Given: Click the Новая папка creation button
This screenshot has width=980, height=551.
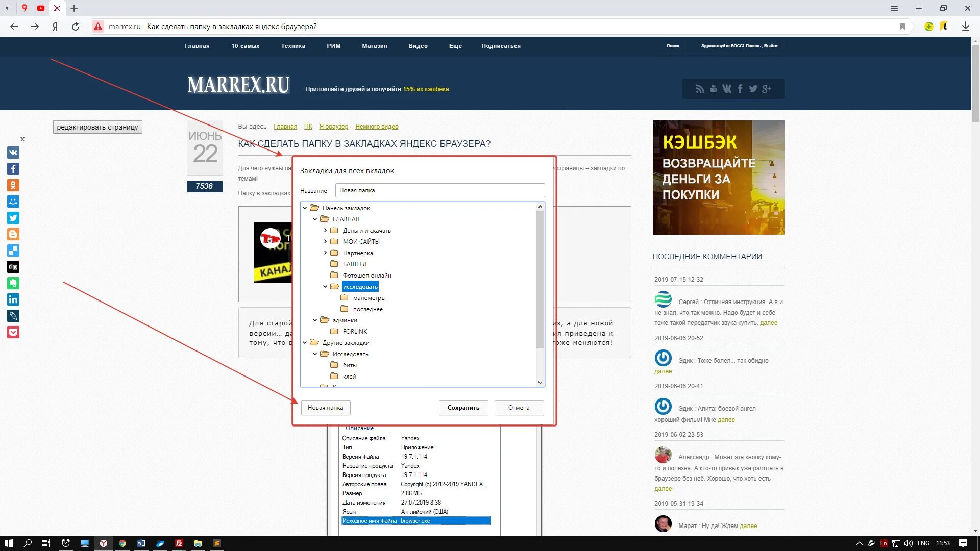Looking at the screenshot, I should (x=326, y=407).
